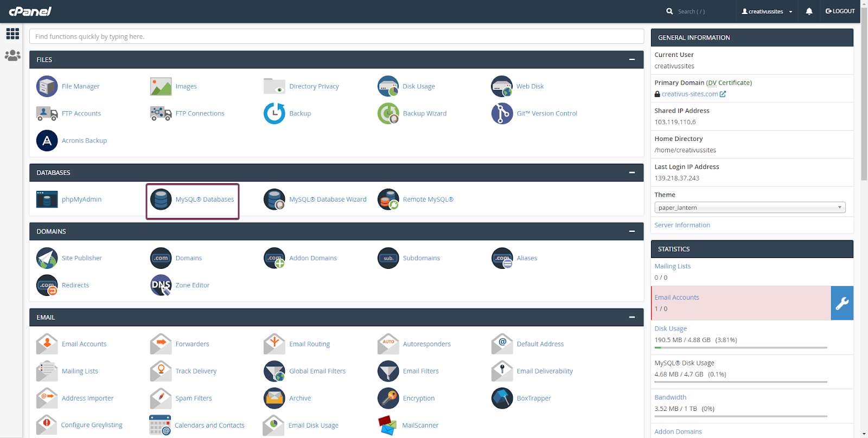This screenshot has height=438, width=868.
Task: Open the Spam Filters icon
Action: click(161, 398)
